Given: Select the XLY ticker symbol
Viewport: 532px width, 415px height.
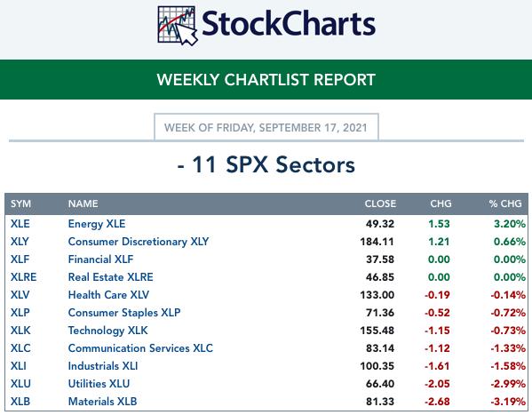Looking at the screenshot, I should tap(20, 242).
